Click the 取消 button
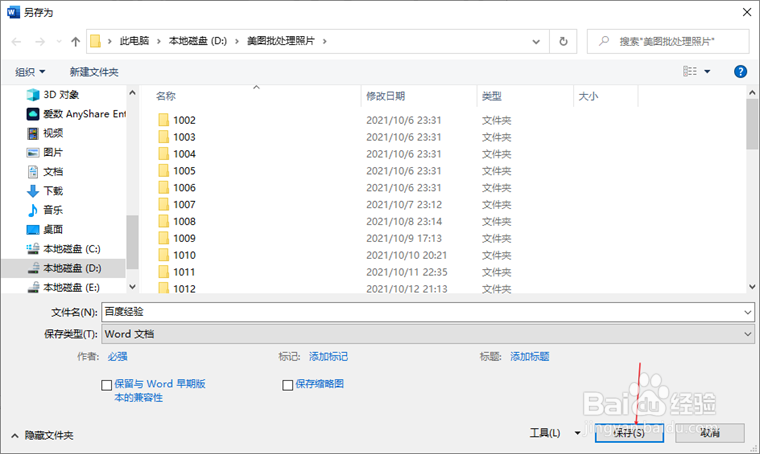The image size is (760, 454). click(x=710, y=433)
